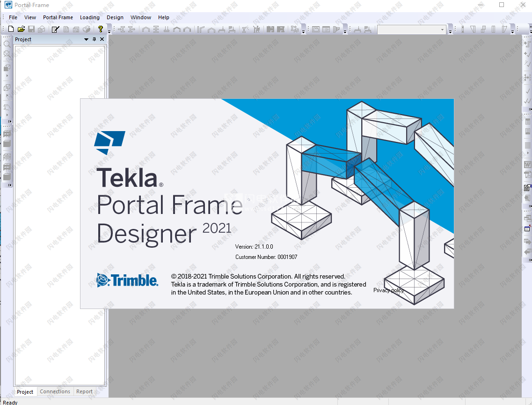Screen dimensions: 532x405
Task: Click the Word report icon on right toolbar
Action: point(527,165)
